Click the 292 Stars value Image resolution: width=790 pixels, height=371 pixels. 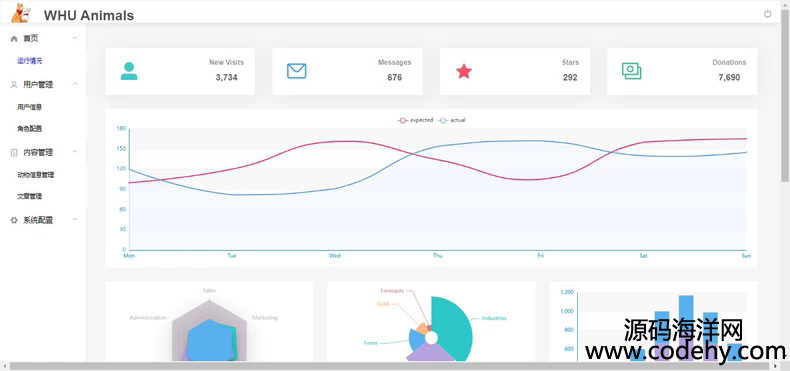pos(570,78)
